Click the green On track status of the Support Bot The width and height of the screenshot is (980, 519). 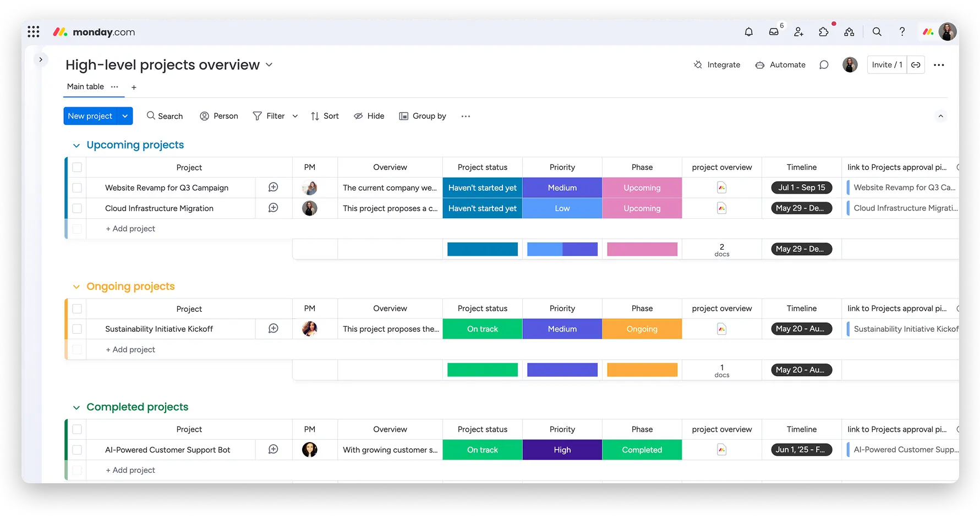pos(482,449)
